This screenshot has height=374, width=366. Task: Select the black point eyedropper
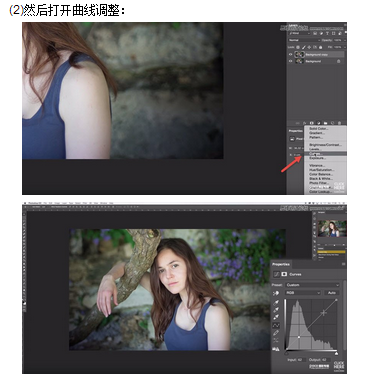tap(276, 303)
